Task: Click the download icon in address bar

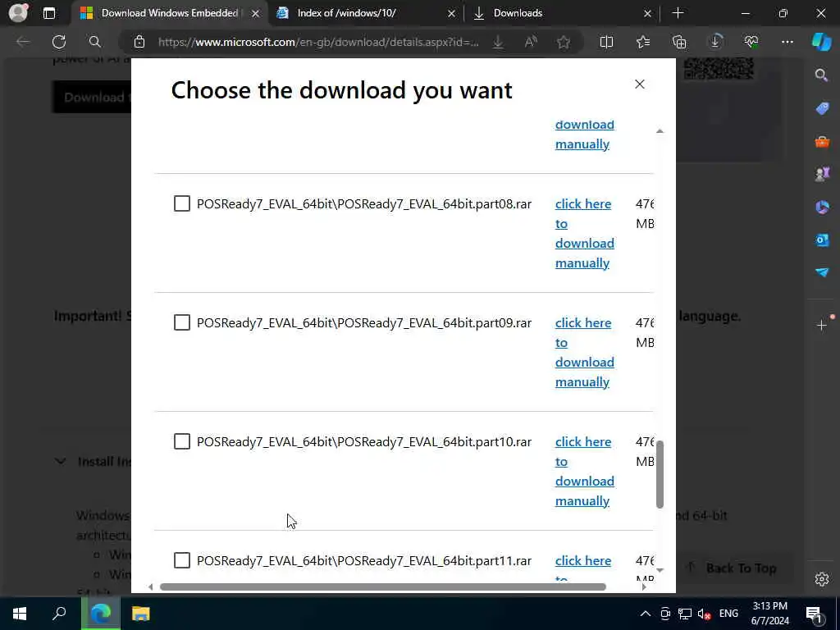Action: (x=498, y=42)
